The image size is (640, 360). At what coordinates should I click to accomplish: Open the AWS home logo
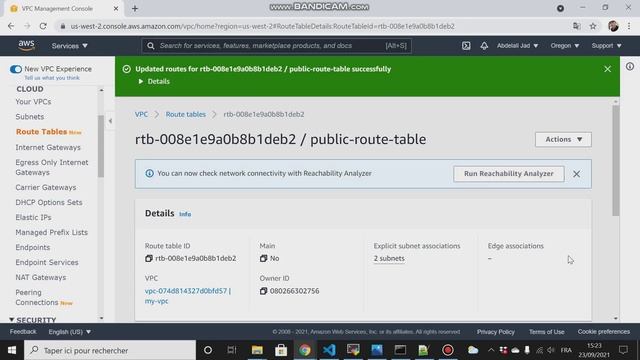click(27, 46)
